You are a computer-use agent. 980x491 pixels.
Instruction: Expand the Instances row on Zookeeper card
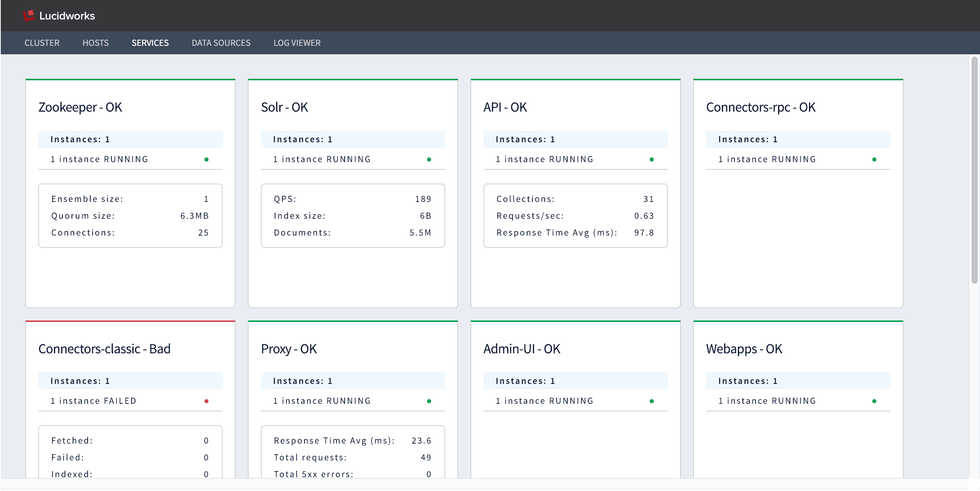click(x=130, y=139)
